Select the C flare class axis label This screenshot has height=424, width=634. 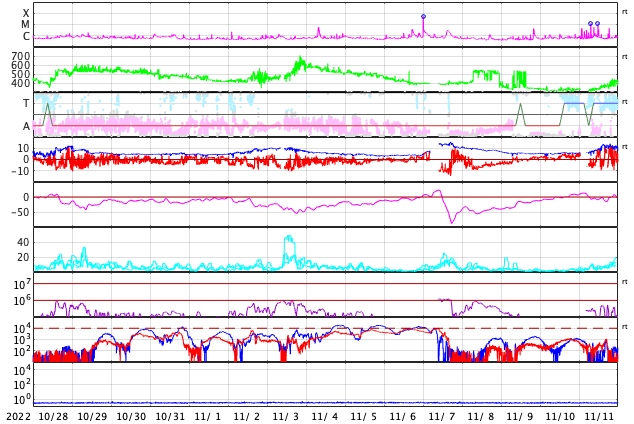(26, 36)
